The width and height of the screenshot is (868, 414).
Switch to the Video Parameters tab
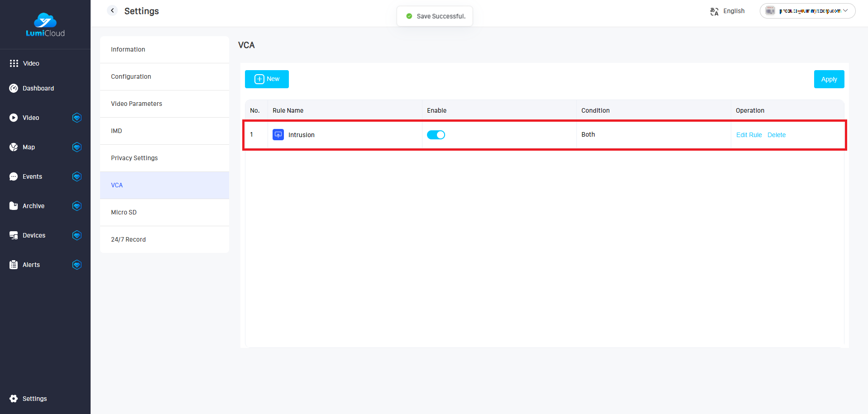[x=136, y=104]
